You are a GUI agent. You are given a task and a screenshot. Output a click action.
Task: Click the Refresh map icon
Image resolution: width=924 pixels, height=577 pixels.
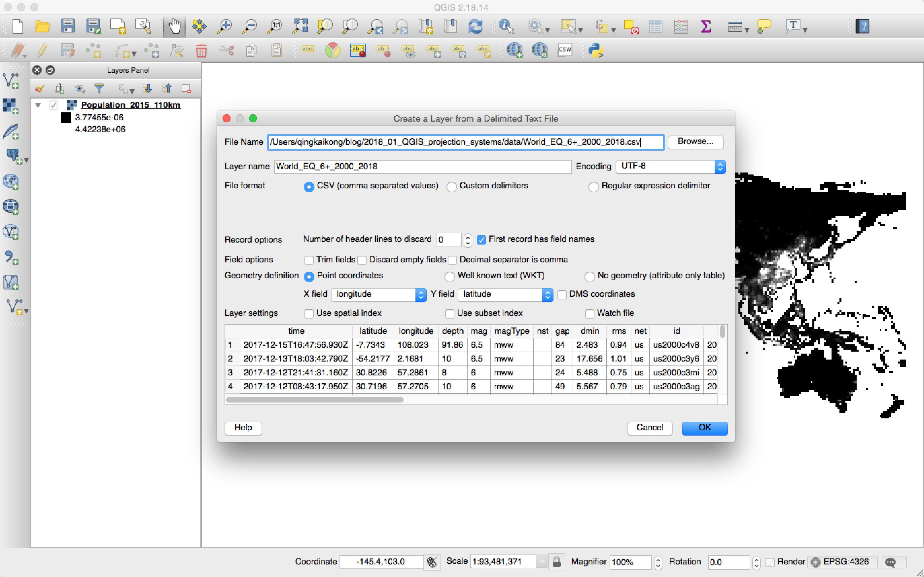pyautogui.click(x=475, y=26)
